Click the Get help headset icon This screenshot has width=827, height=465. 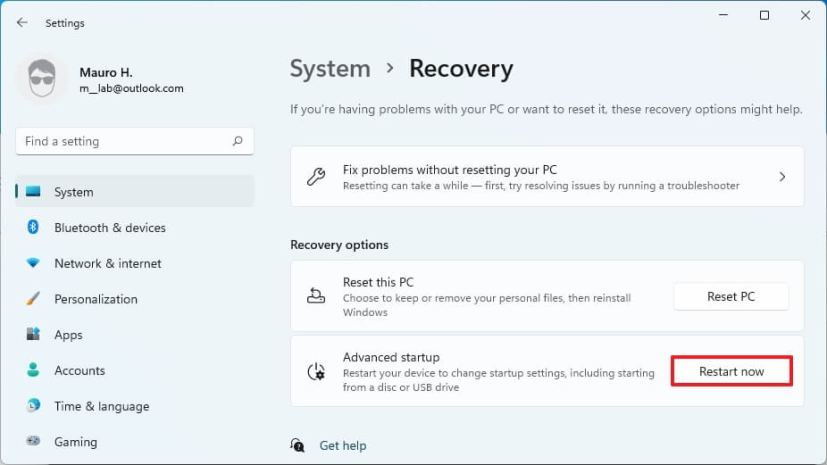(x=297, y=445)
